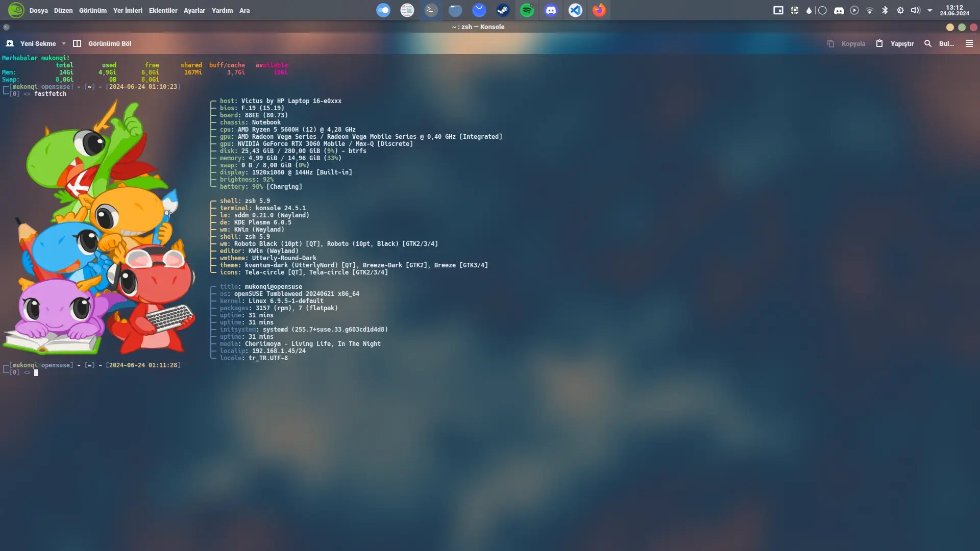
Task: Open Spotify from the panel
Action: point(527,10)
